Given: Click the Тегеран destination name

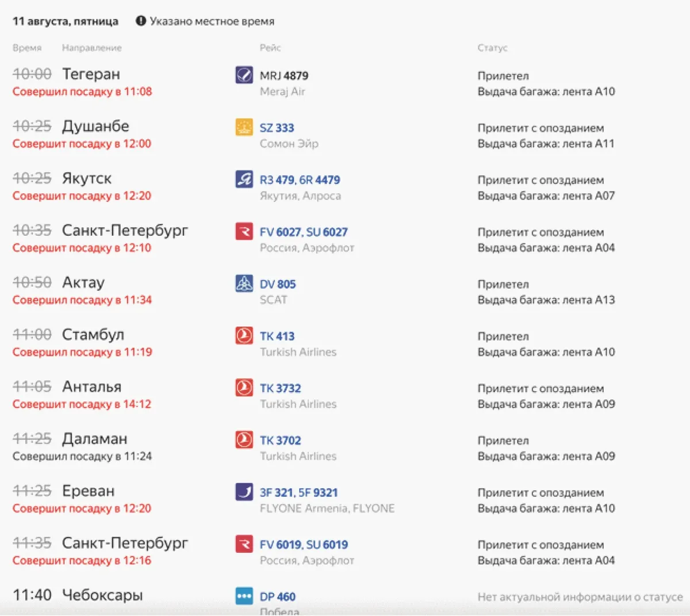Looking at the screenshot, I should 91,74.
